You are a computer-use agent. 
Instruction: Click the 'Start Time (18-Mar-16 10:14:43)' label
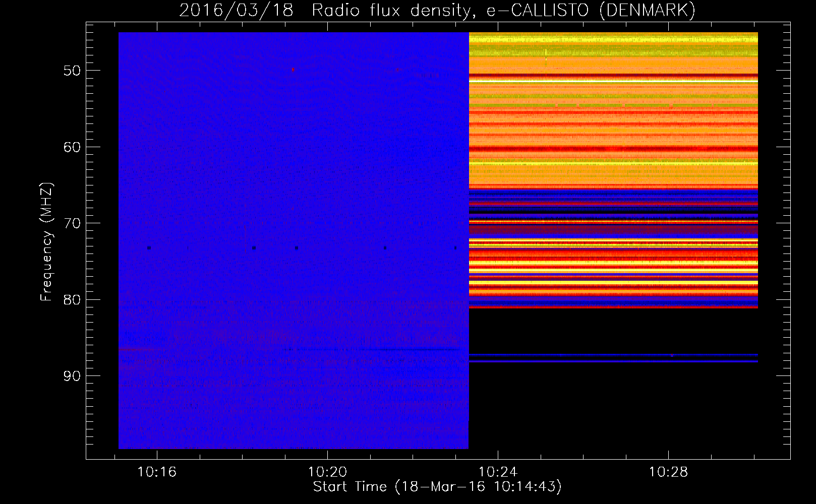click(437, 487)
